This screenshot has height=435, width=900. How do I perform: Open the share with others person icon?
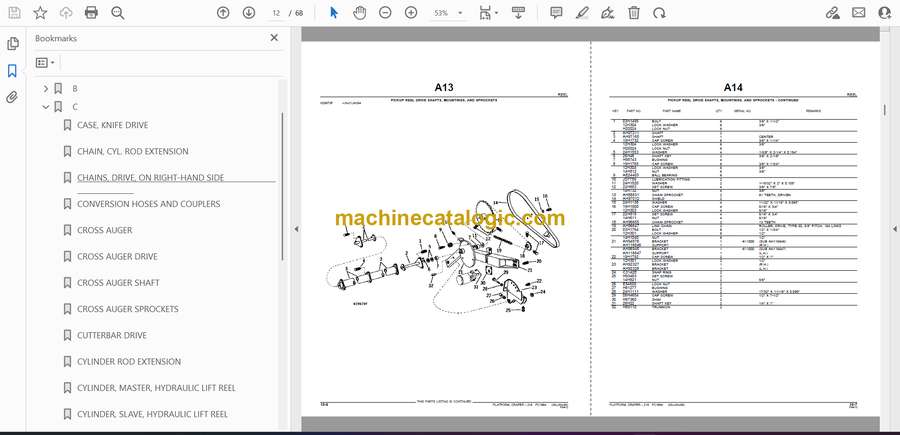click(885, 13)
